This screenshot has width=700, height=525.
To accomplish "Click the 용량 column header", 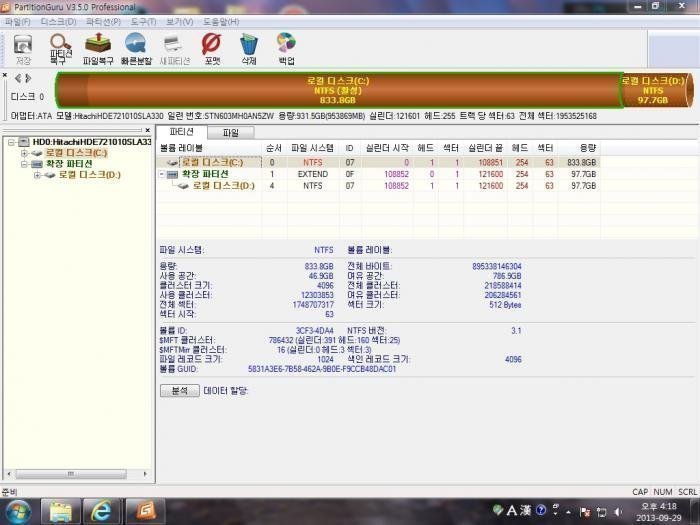I will click(x=579, y=148).
